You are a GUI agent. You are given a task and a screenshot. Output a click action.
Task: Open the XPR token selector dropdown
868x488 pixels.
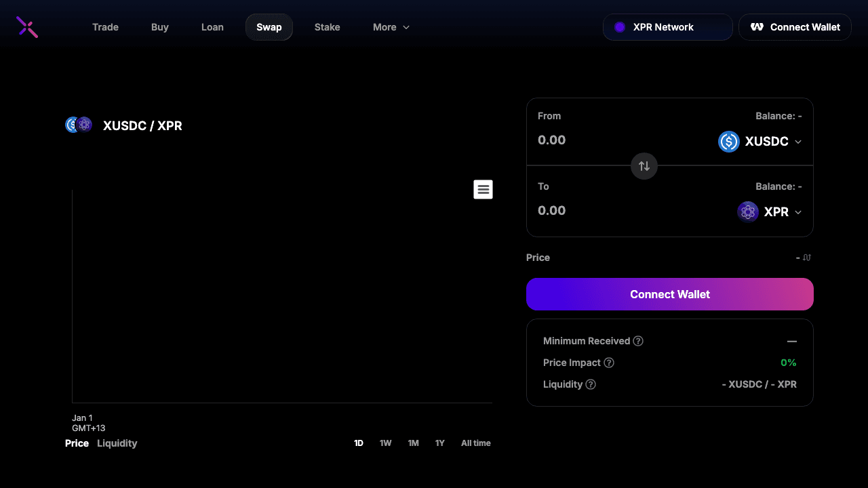tap(770, 211)
